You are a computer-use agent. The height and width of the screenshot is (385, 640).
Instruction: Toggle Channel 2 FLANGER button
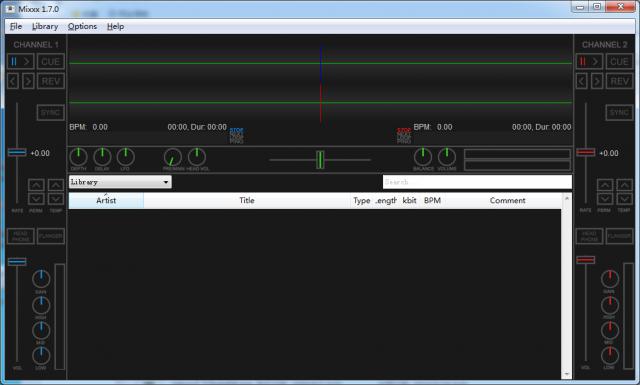[x=619, y=236]
